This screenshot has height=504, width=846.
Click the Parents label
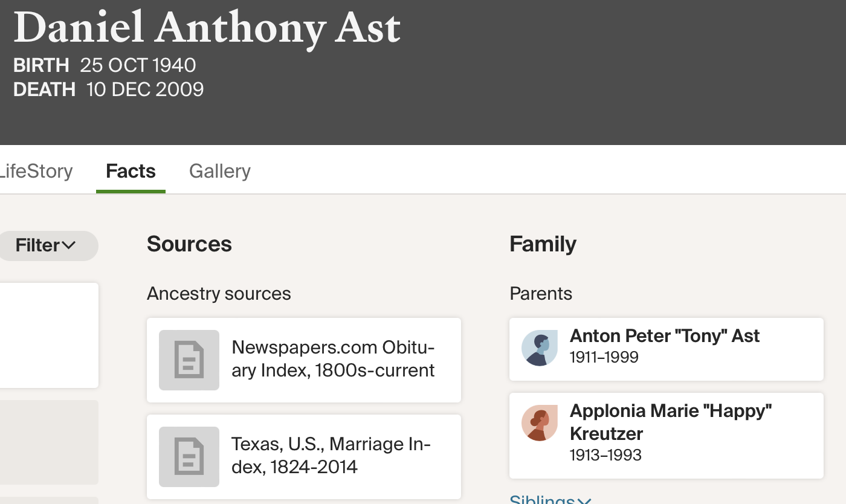pyautogui.click(x=541, y=294)
